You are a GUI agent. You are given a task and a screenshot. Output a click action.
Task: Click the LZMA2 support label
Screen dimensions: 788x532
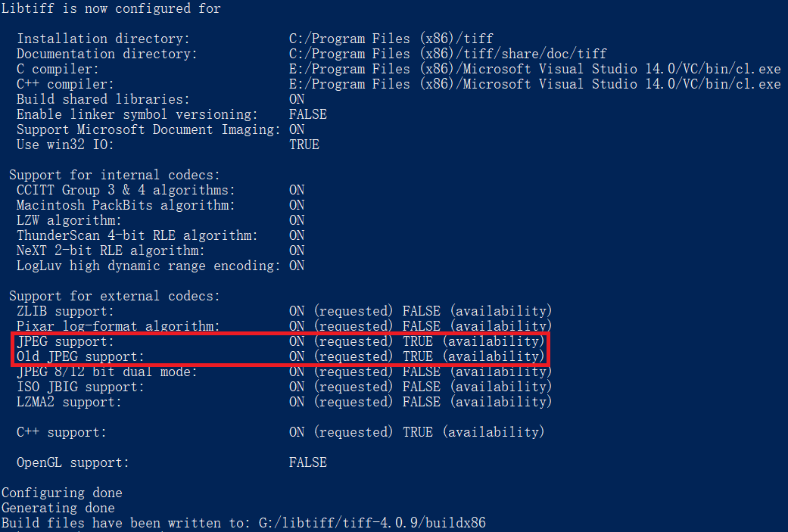[x=69, y=402]
